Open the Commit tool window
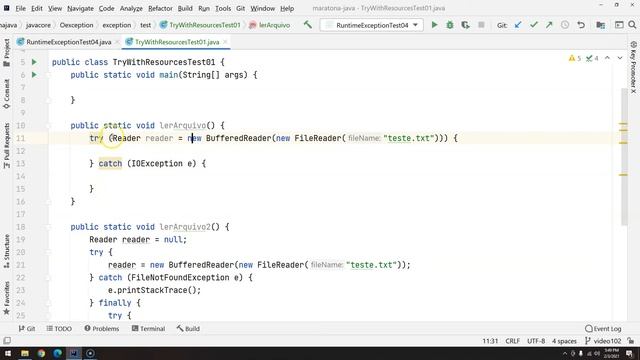 coord(7,94)
